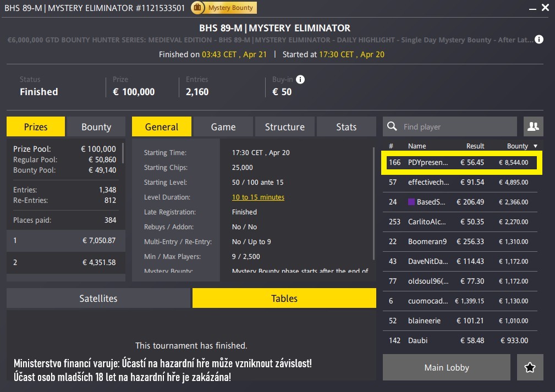The height and width of the screenshot is (392, 555).
Task: Click the purple square next to BasedS player
Action: [x=411, y=202]
